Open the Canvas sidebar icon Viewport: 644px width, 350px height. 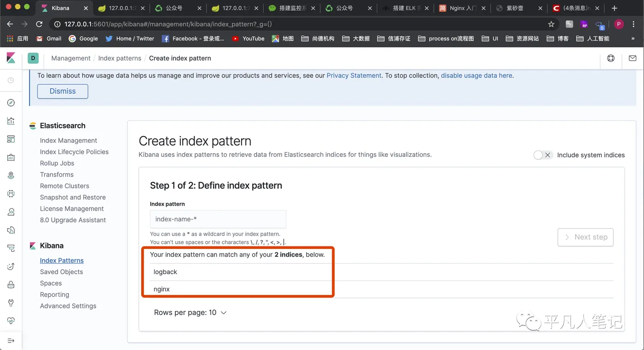tap(11, 157)
